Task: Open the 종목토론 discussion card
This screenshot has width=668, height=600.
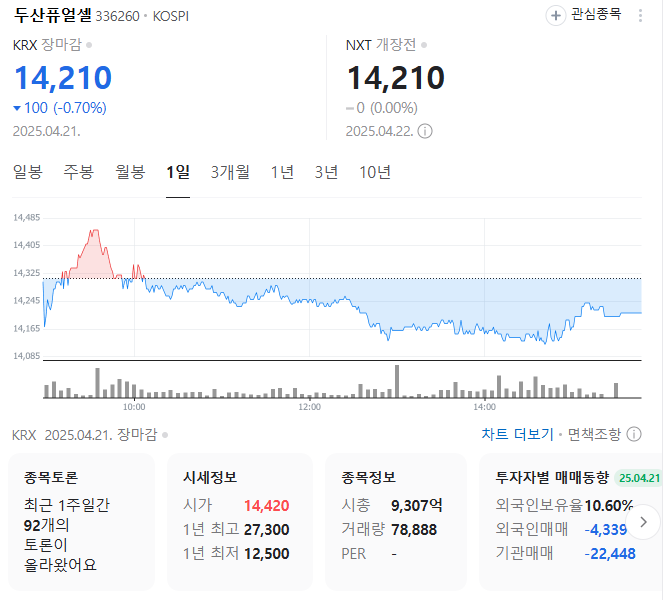Action: (x=81, y=522)
